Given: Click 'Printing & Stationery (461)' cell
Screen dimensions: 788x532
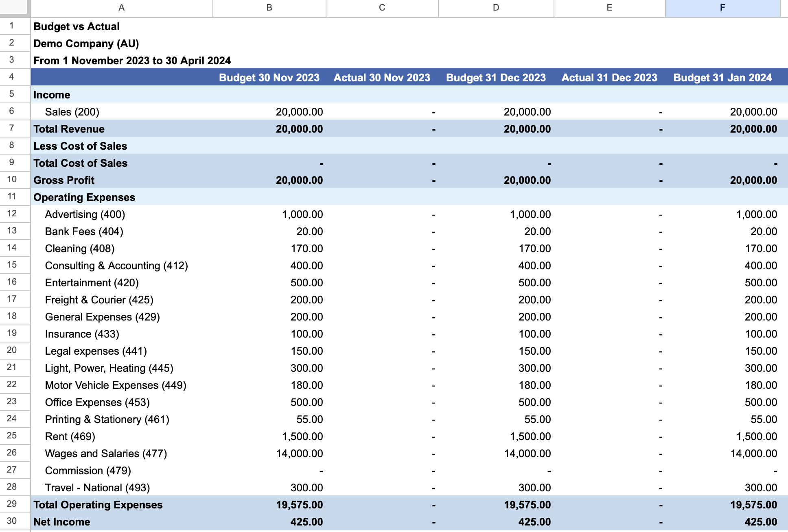Looking at the screenshot, I should tap(122, 419).
